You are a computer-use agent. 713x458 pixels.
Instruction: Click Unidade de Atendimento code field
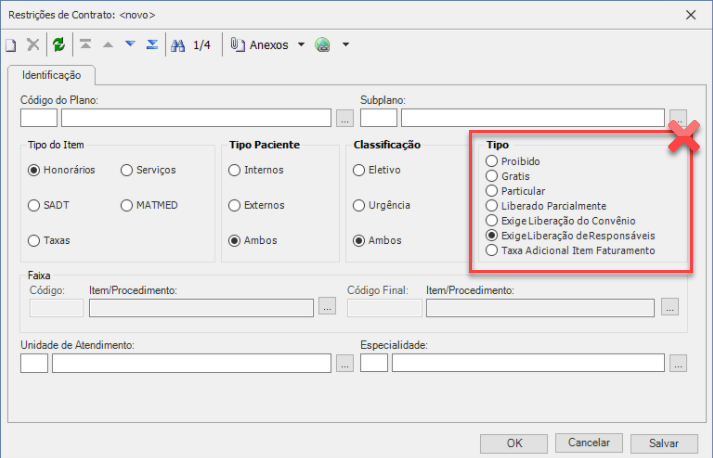34,363
